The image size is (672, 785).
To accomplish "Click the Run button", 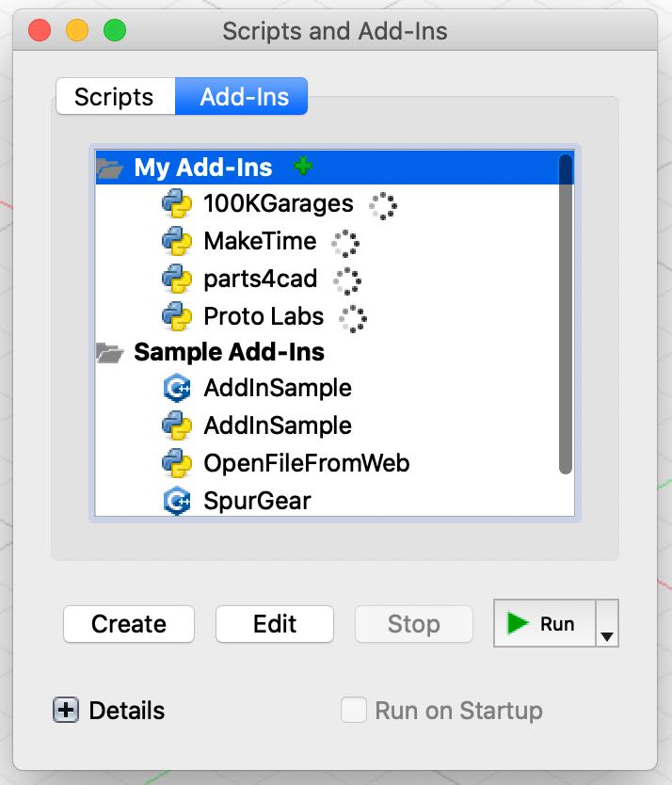I will coord(545,623).
